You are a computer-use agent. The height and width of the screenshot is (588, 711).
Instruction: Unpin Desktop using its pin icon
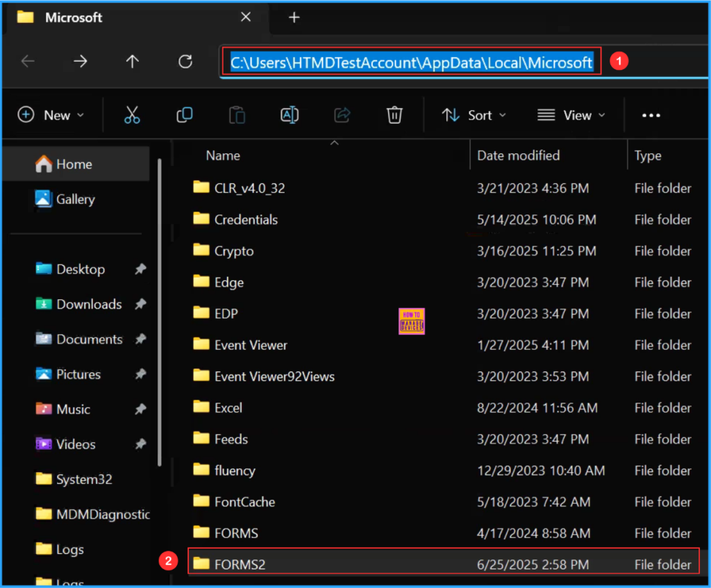click(140, 269)
